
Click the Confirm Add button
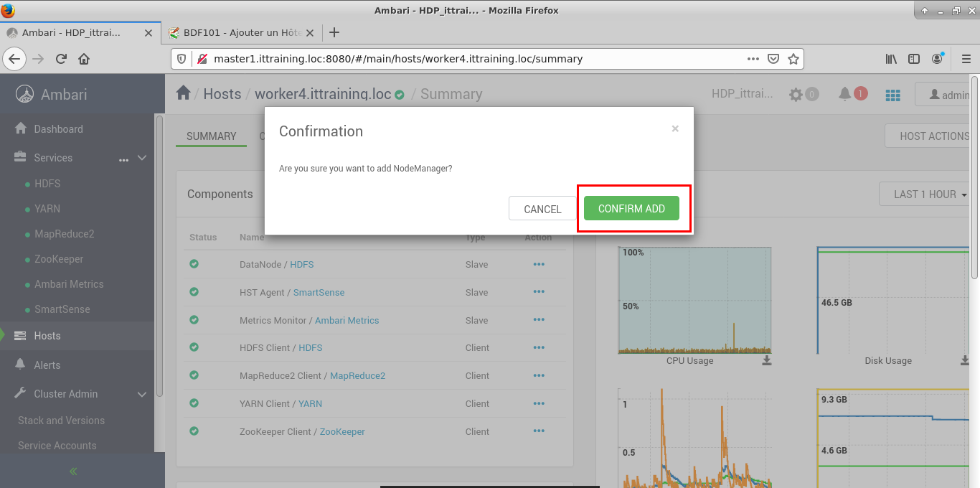click(631, 209)
